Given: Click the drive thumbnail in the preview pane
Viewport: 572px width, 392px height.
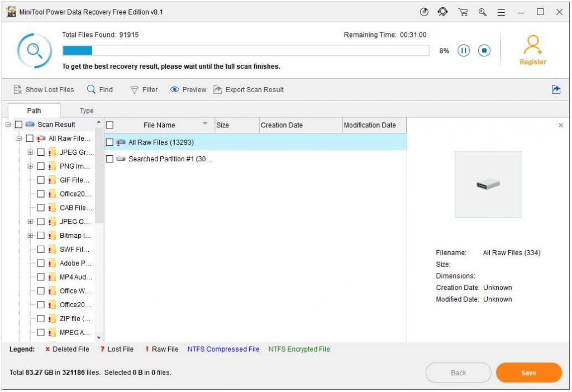Looking at the screenshot, I should pos(488,184).
